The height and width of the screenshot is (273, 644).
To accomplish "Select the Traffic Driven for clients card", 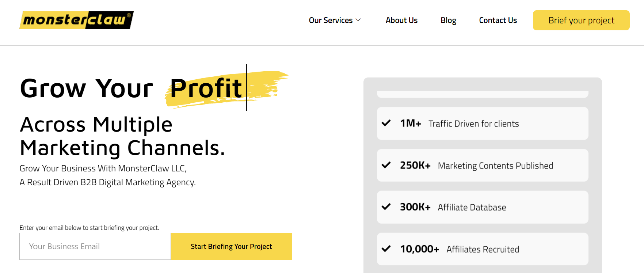I will pyautogui.click(x=483, y=124).
